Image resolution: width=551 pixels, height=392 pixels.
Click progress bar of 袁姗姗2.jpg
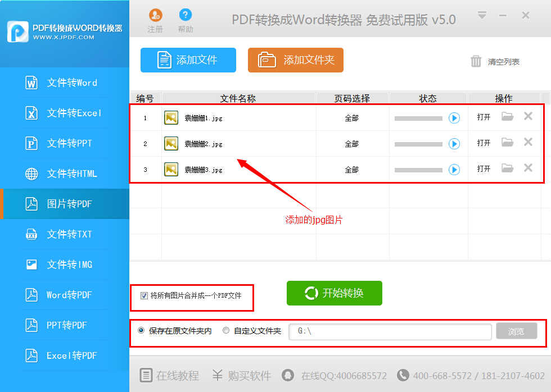(418, 144)
